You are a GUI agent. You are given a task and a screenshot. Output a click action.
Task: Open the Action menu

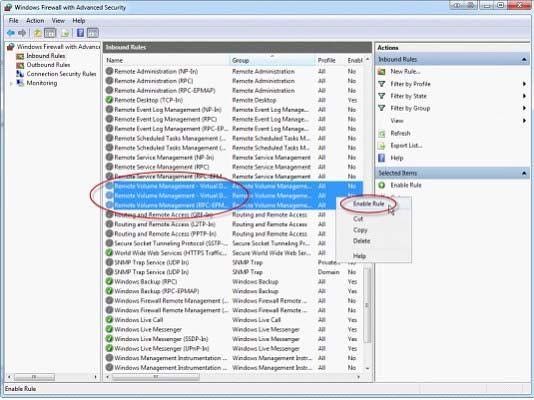pyautogui.click(x=35, y=21)
